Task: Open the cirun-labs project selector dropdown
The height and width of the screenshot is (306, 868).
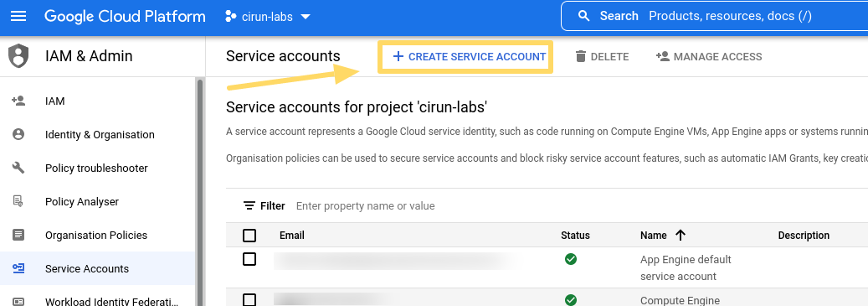Action: (268, 17)
